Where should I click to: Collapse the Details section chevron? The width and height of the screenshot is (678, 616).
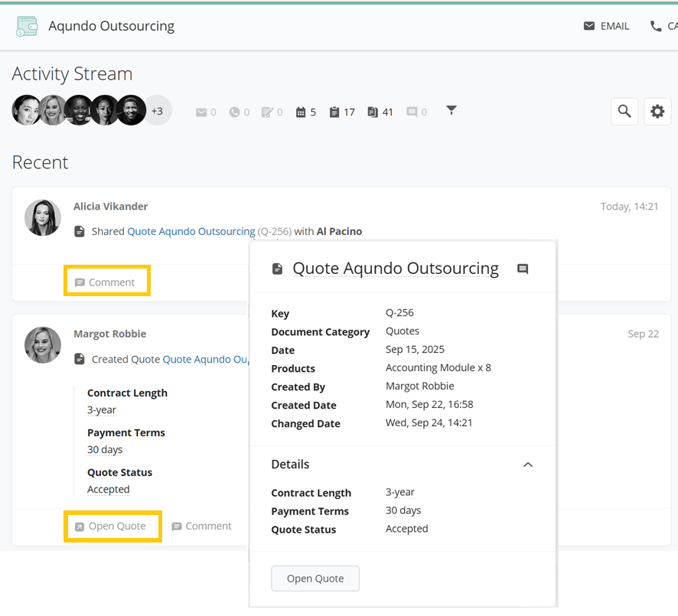point(528,464)
